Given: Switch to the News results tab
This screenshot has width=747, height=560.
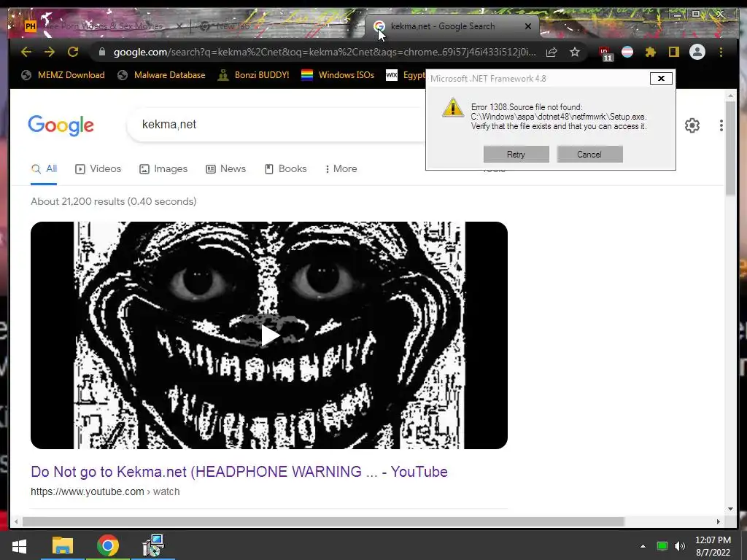Looking at the screenshot, I should pyautogui.click(x=226, y=169).
